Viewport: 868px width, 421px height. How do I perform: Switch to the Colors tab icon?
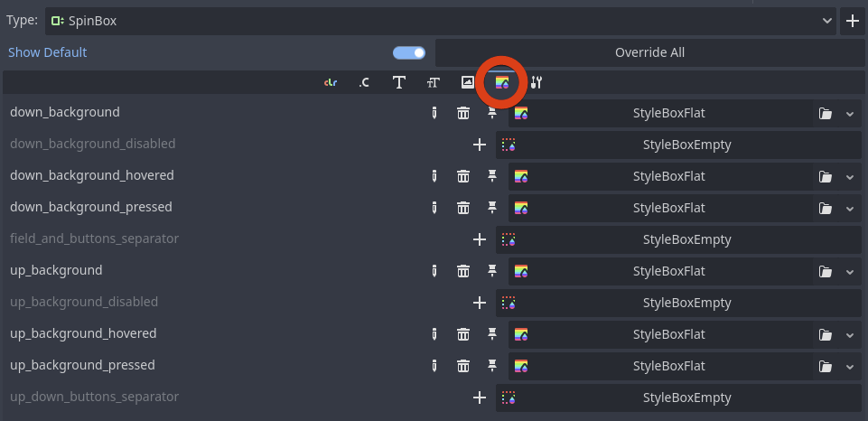[331, 82]
